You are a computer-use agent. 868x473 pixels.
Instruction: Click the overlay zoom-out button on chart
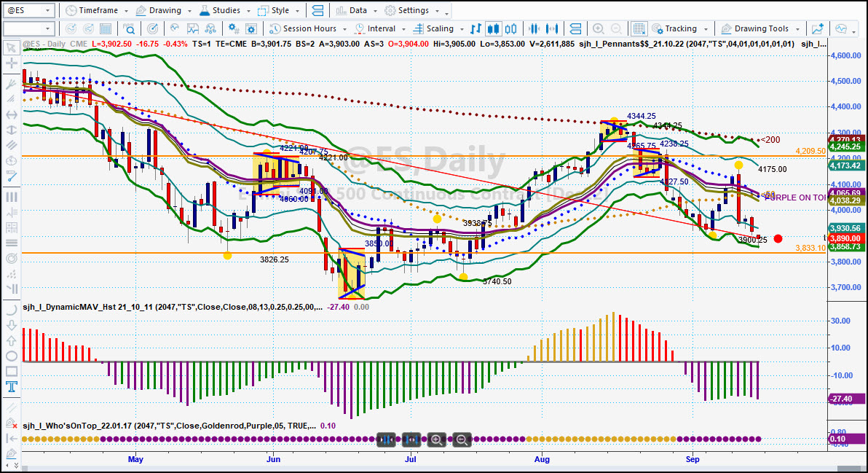coord(462,439)
